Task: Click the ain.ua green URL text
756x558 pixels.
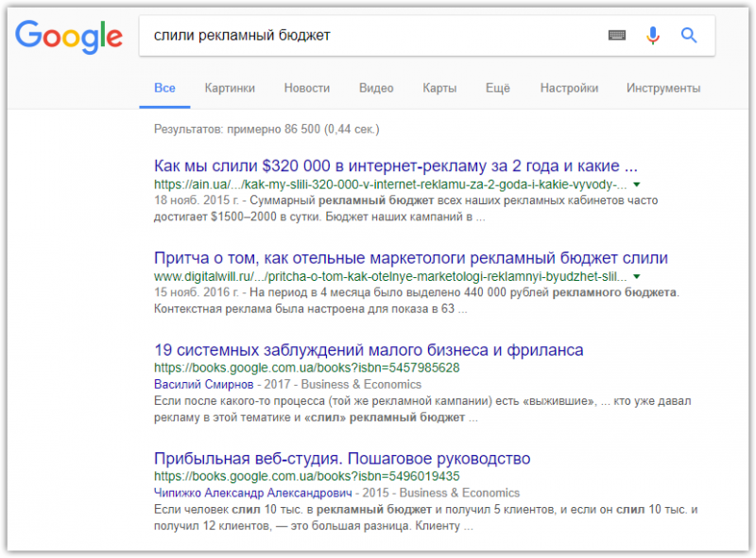Action: pyautogui.click(x=390, y=184)
